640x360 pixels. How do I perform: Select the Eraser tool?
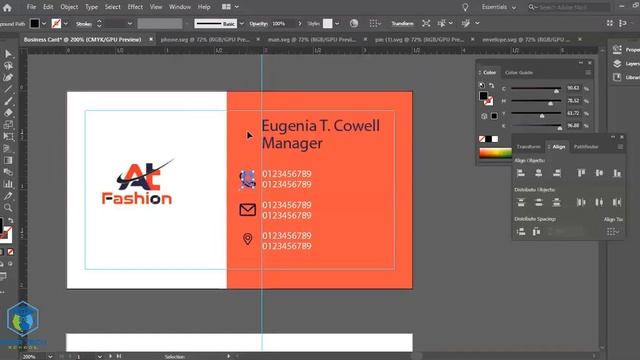click(8, 113)
